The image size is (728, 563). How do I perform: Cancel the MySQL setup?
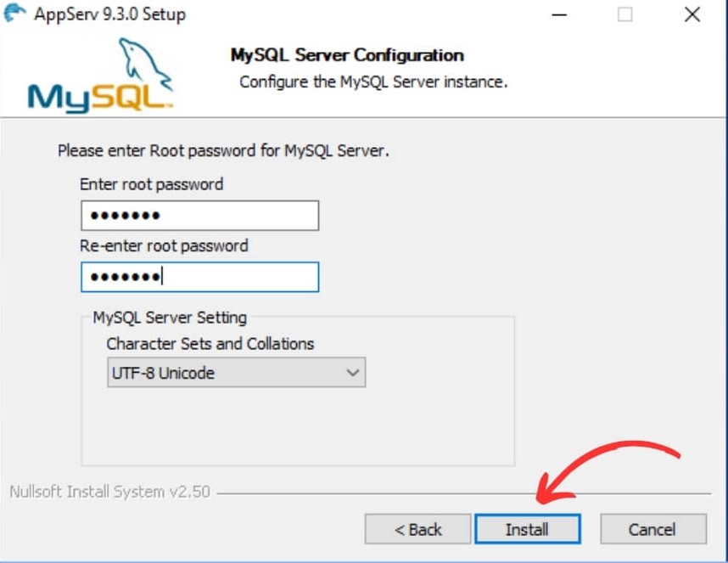click(x=652, y=529)
